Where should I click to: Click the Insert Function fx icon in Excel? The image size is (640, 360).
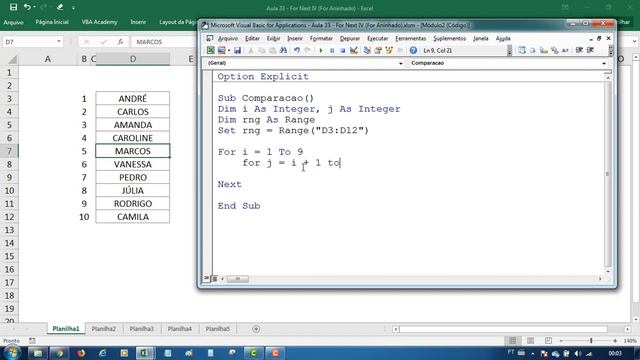(x=120, y=42)
